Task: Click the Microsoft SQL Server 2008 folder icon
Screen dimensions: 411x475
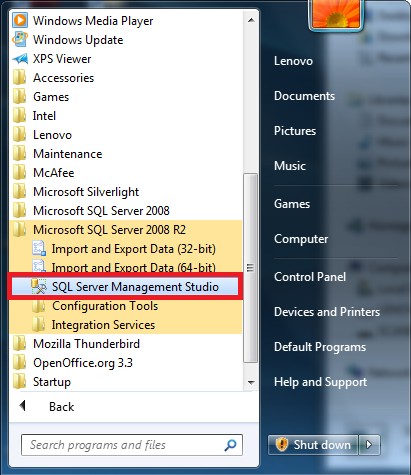Action: click(19, 211)
